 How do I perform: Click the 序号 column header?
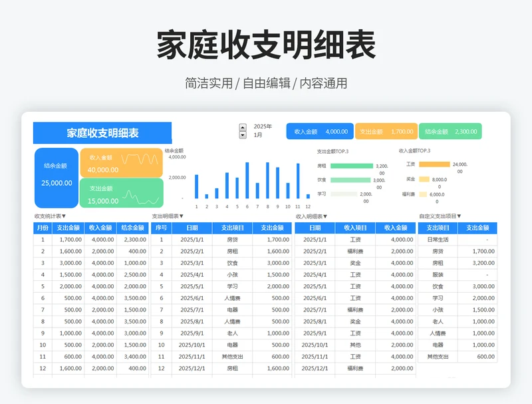point(162,228)
